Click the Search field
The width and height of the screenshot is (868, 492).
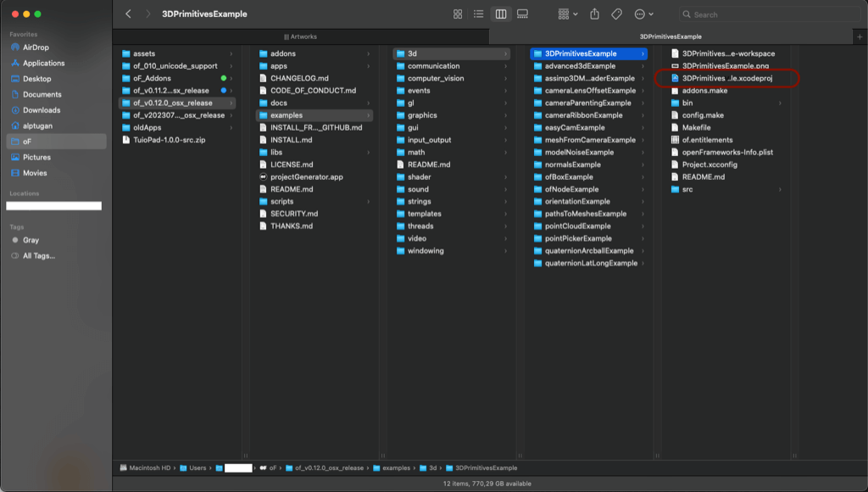(770, 14)
